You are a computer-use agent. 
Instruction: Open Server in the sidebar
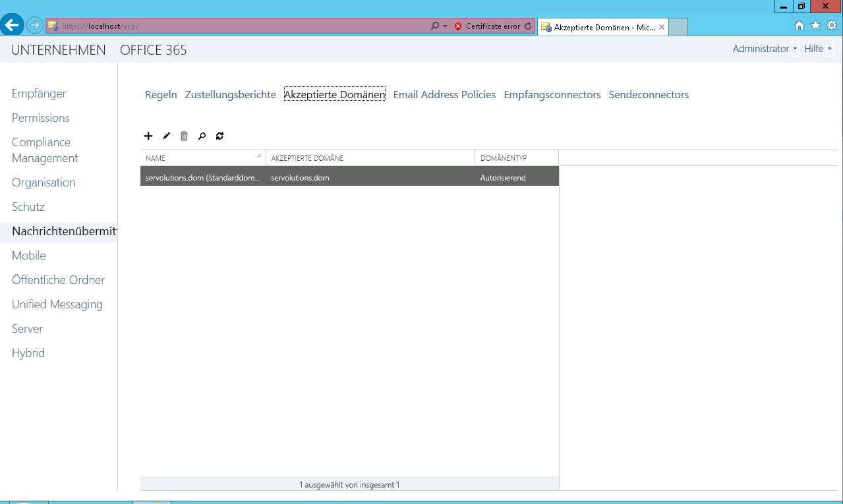[27, 329]
